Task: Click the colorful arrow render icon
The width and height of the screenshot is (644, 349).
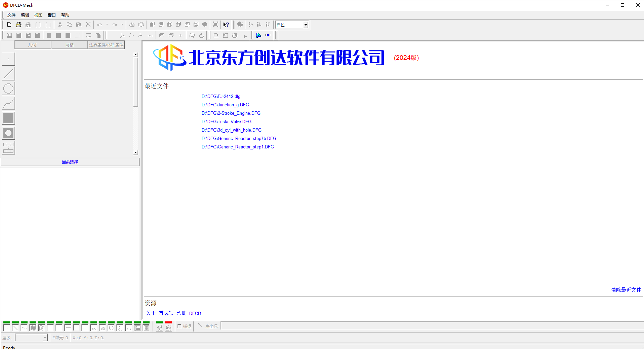Action: pyautogui.click(x=258, y=35)
